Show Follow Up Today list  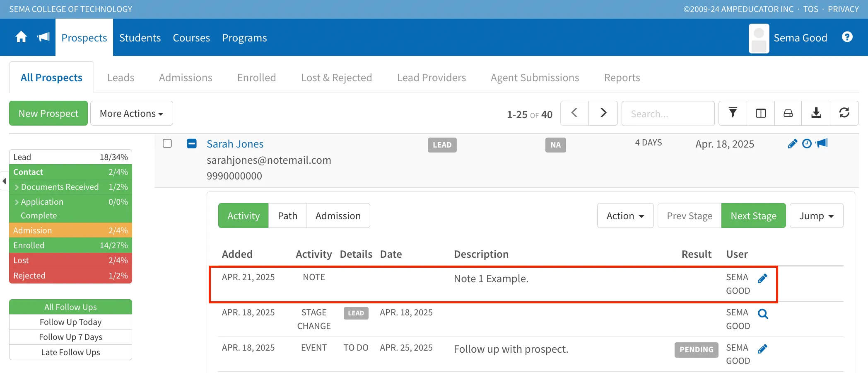click(70, 322)
